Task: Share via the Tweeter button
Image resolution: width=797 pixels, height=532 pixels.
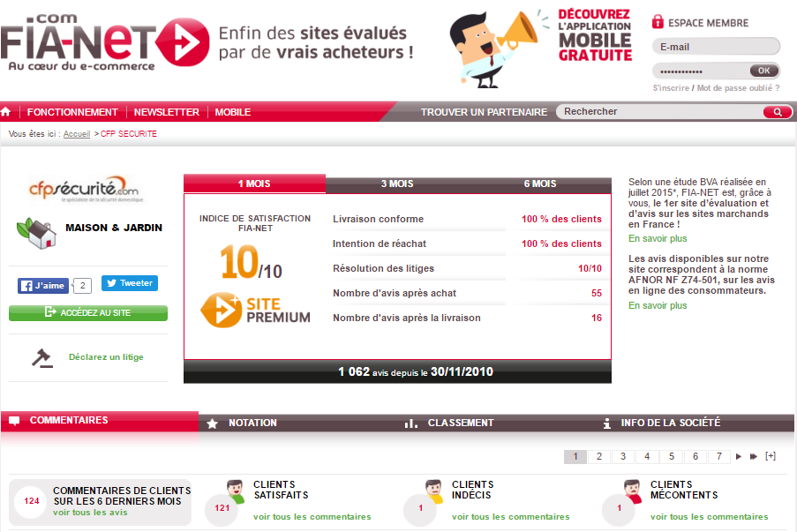Action: (x=130, y=283)
